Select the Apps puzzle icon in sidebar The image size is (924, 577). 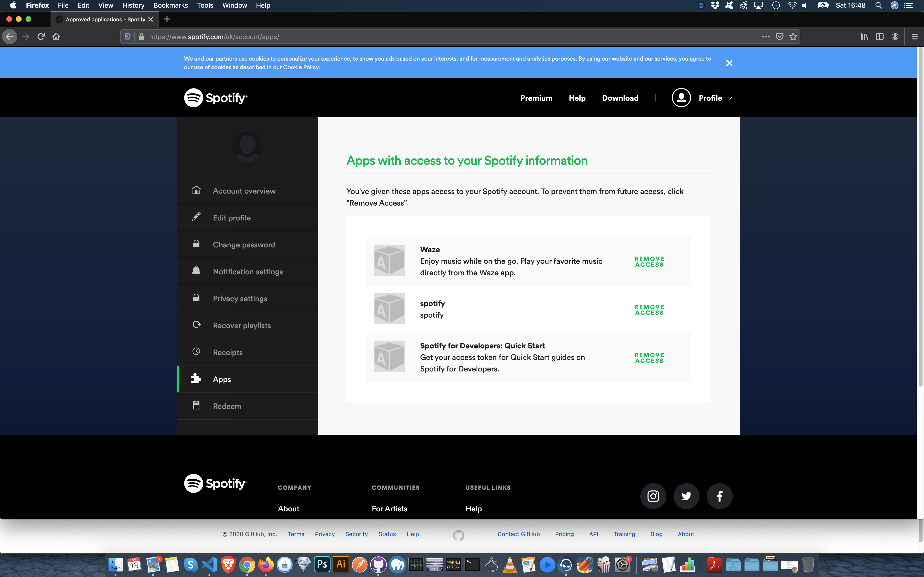(x=196, y=379)
